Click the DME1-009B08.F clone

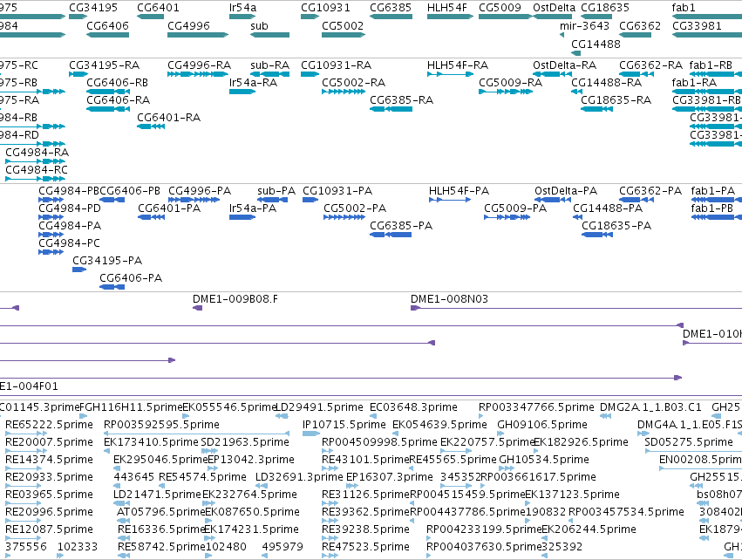click(x=197, y=308)
